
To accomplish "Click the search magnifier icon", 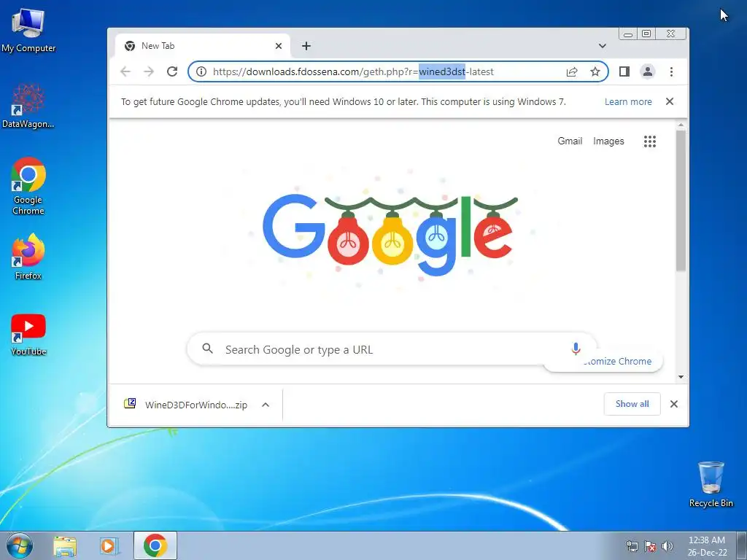I will 207,349.
